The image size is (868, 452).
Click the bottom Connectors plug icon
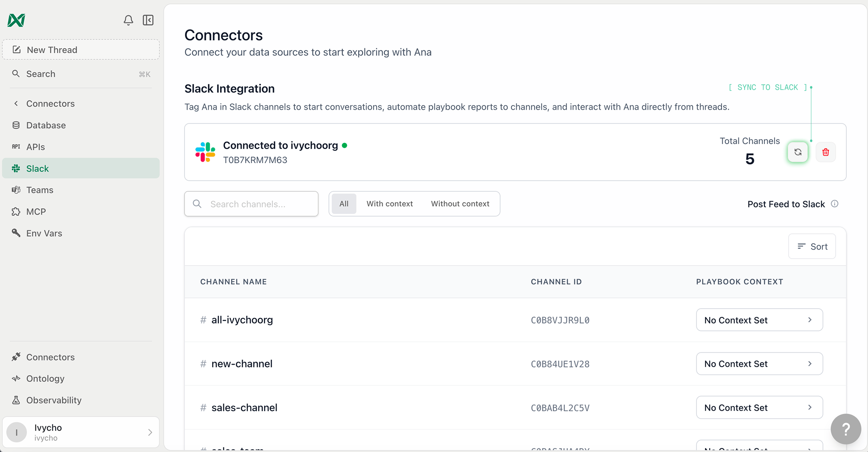16,357
